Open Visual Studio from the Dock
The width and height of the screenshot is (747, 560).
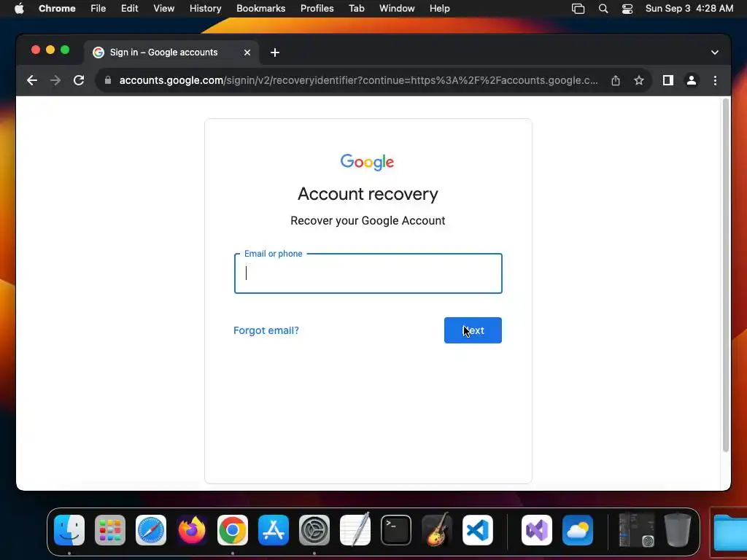click(537, 530)
